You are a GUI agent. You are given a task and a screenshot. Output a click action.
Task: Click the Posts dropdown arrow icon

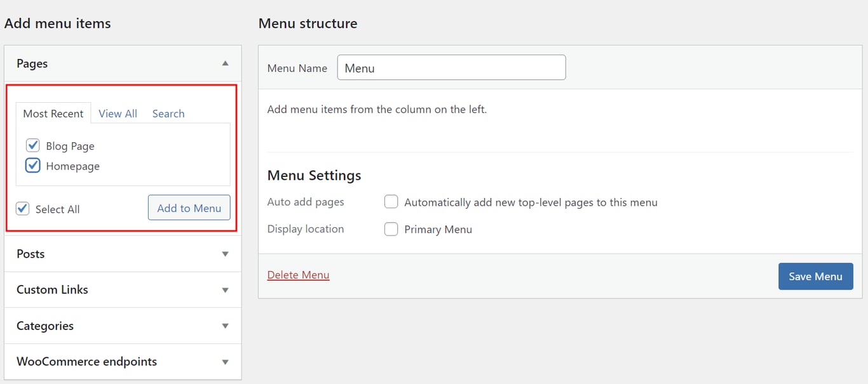pos(225,254)
